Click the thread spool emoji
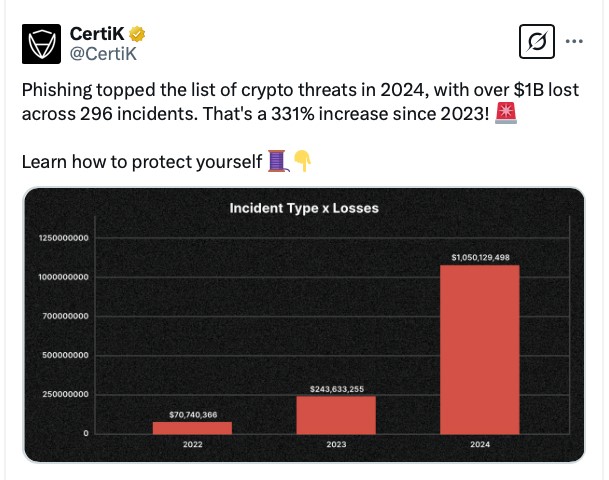This screenshot has width=609, height=480. (279, 161)
